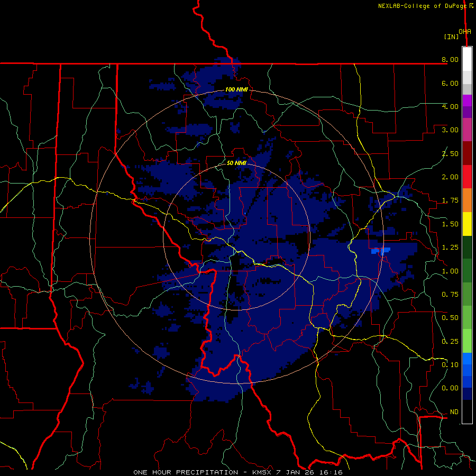The width and height of the screenshot is (476, 476).
Task: Click the 8.00 legend value
Action: [450, 59]
